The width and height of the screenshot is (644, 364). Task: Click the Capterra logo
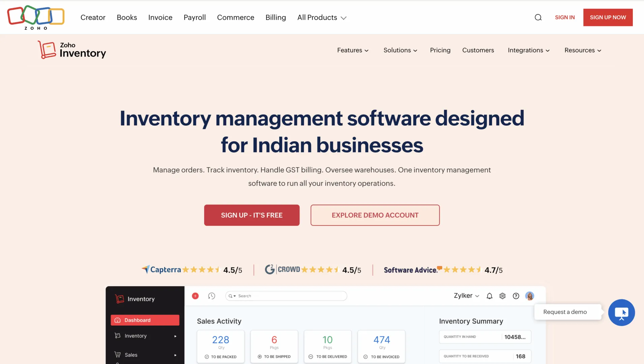pos(161,270)
